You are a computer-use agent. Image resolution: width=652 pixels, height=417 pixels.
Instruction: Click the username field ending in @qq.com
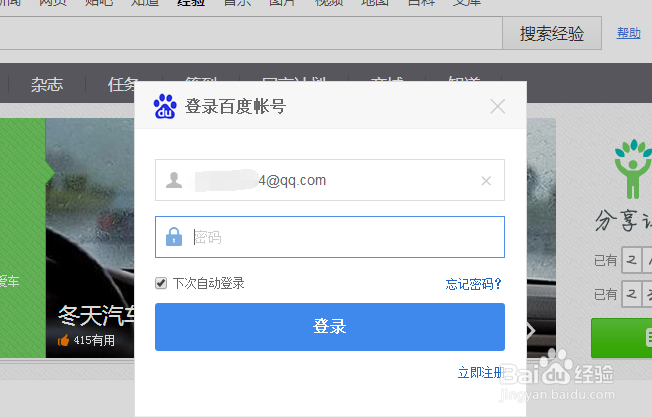[x=330, y=180]
